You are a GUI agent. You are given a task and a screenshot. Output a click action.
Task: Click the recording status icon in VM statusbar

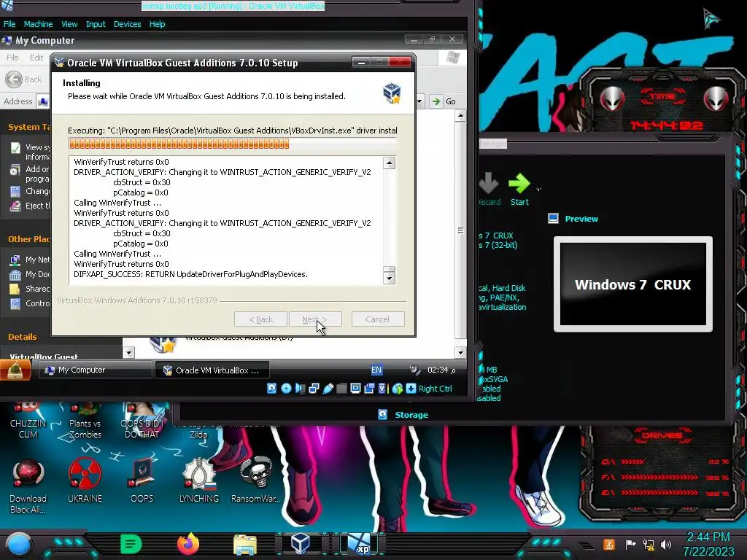(x=369, y=389)
